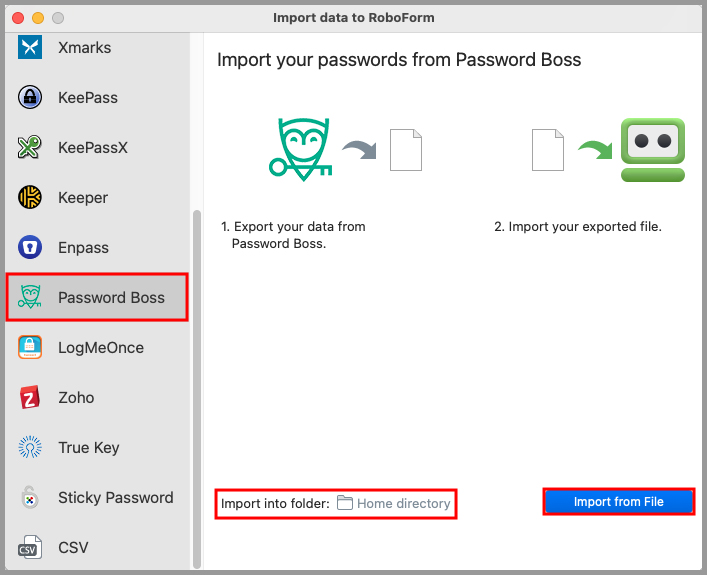
Task: Select the Keeper icon
Action: (x=30, y=197)
